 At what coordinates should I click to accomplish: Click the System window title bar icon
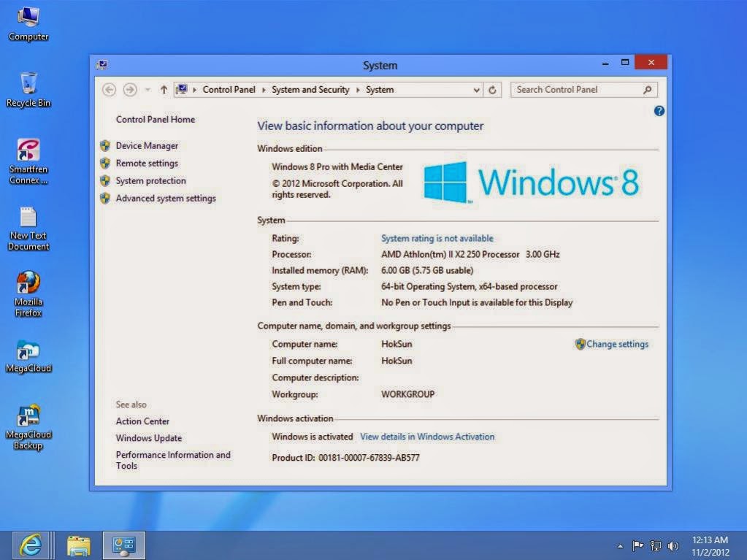(x=102, y=65)
